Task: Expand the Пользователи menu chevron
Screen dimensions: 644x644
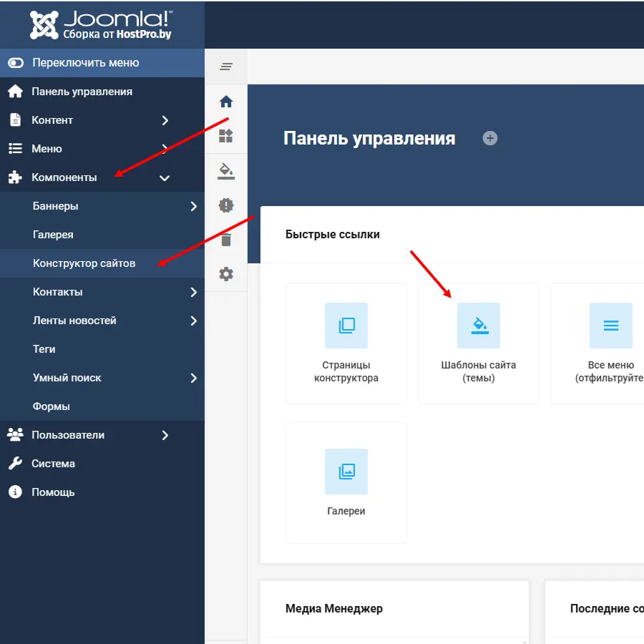Action: pos(165,435)
